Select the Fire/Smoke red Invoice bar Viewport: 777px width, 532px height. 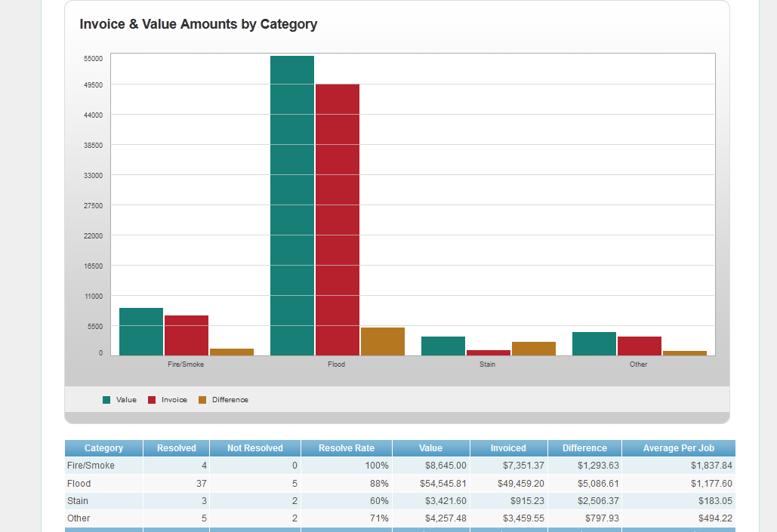click(187, 335)
